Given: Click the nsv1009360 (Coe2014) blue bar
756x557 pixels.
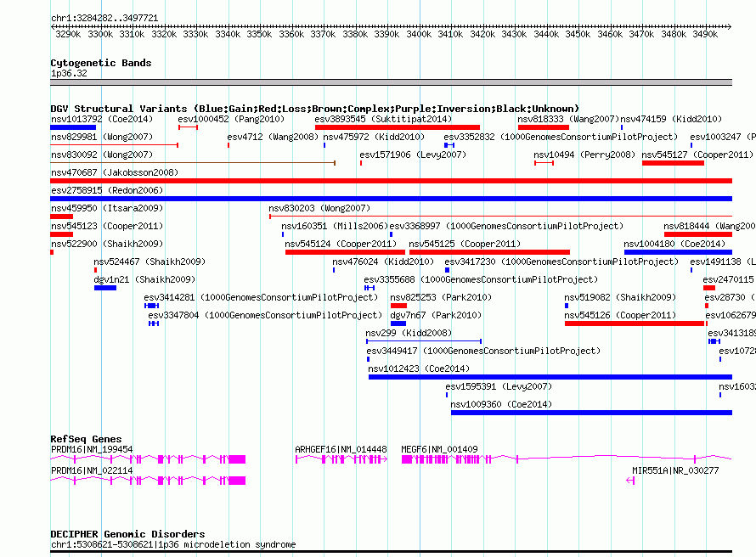Looking at the screenshot, I should [x=591, y=413].
